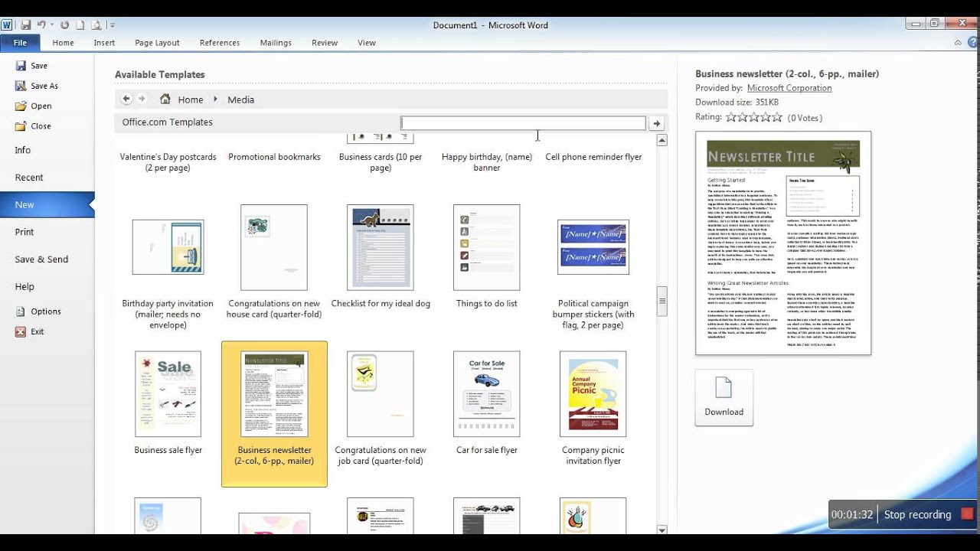This screenshot has height=551, width=980.
Task: Click the rating stars for the template
Action: 754,117
